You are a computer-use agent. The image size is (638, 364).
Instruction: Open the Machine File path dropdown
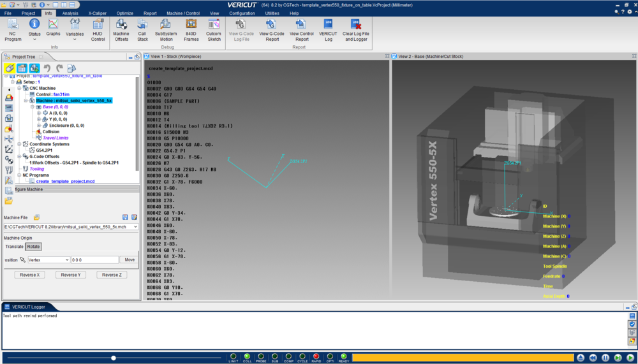[x=135, y=227]
